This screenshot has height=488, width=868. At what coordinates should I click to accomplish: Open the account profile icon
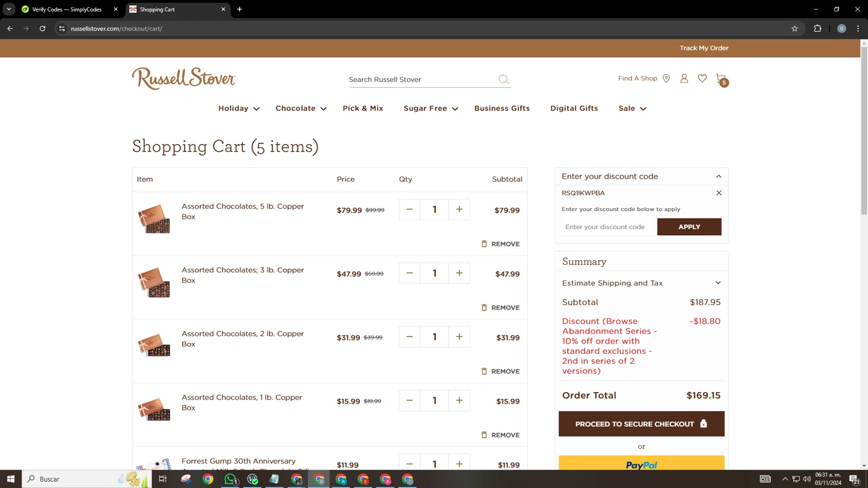pyautogui.click(x=684, y=78)
